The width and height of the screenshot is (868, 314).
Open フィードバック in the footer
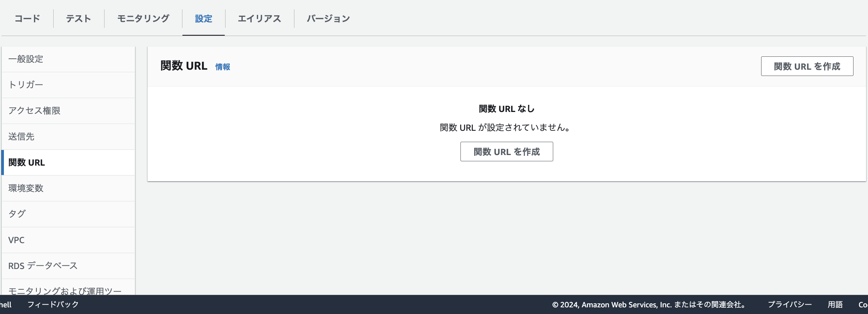tap(53, 304)
